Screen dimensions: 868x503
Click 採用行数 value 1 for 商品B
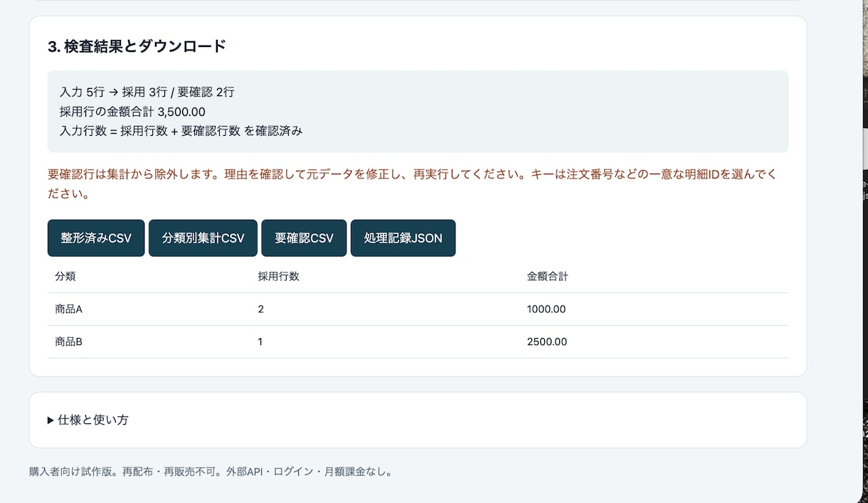click(260, 341)
